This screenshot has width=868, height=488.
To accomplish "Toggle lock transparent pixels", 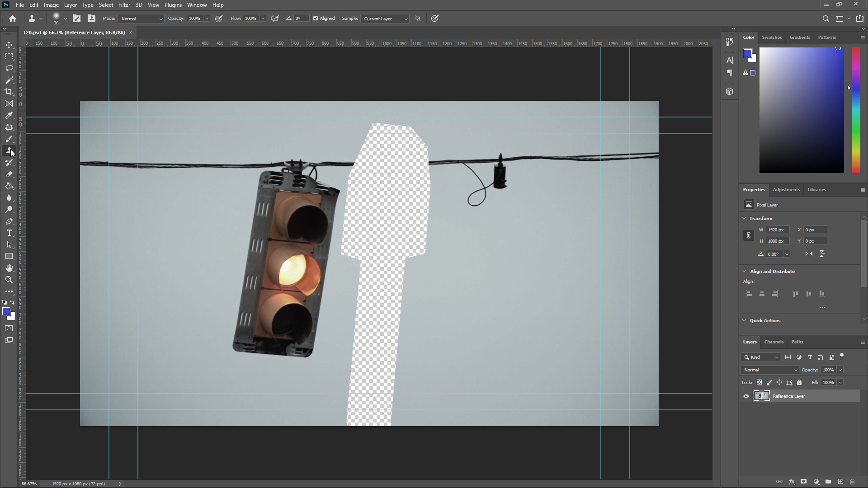I will coord(759,382).
